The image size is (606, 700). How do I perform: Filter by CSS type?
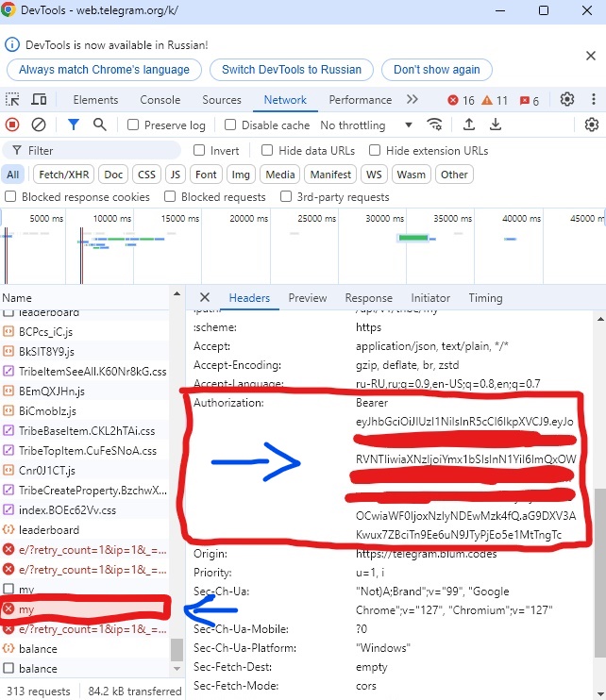coord(146,175)
